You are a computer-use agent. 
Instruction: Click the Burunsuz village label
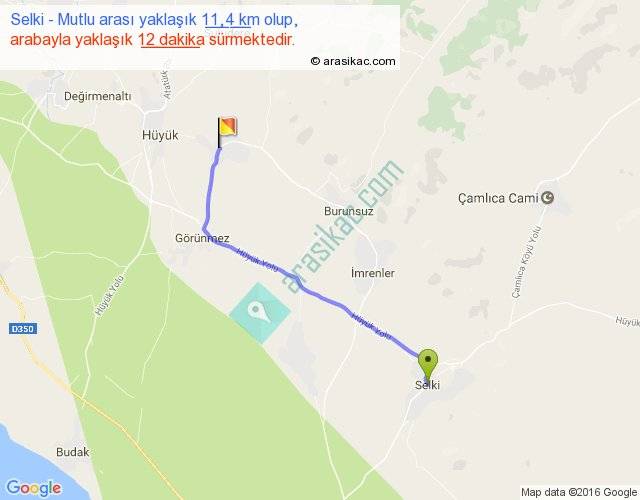coord(349,211)
